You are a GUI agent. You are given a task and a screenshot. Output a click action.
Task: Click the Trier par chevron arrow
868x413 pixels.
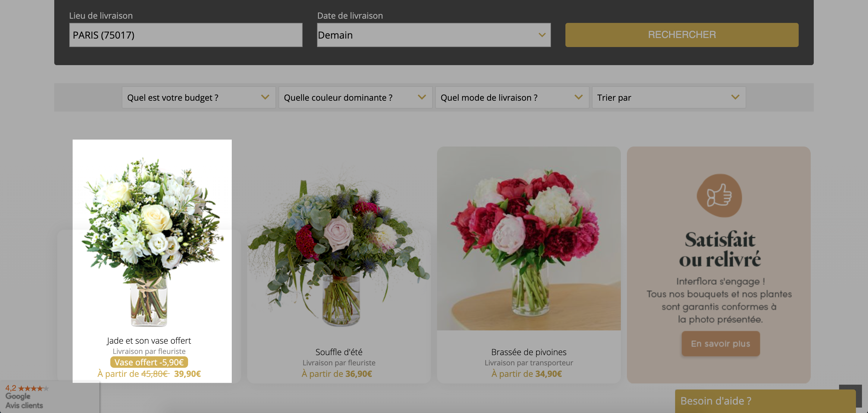735,97
